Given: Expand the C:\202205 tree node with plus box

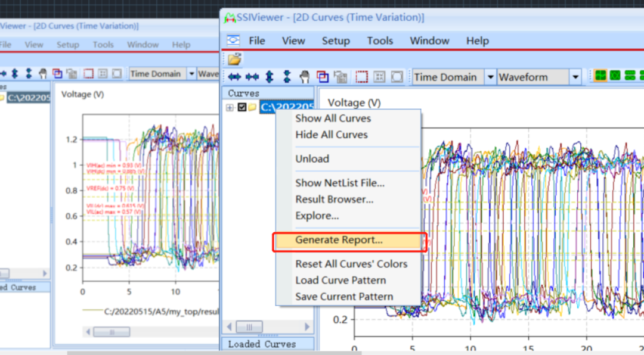Looking at the screenshot, I should (230, 108).
